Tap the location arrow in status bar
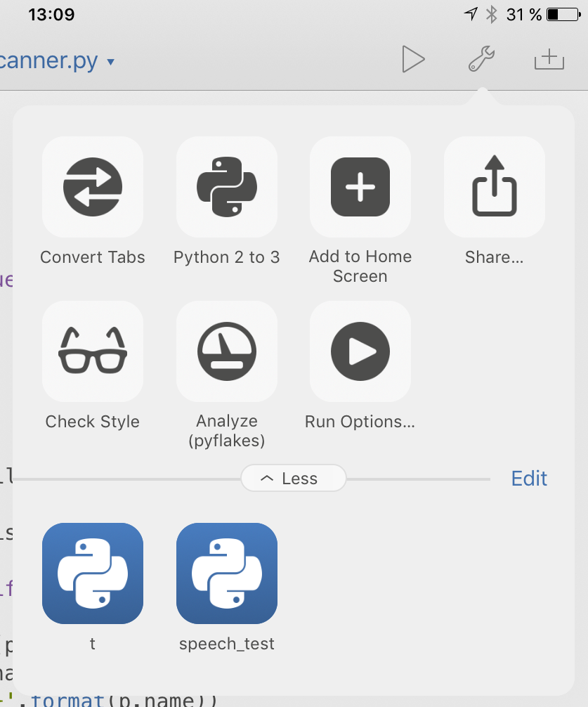Screen dimensions: 588x707 (471, 14)
